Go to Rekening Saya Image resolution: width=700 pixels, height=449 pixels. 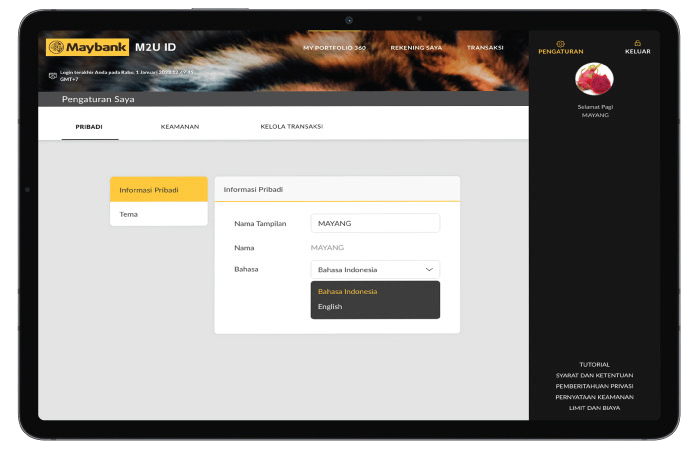click(x=416, y=48)
